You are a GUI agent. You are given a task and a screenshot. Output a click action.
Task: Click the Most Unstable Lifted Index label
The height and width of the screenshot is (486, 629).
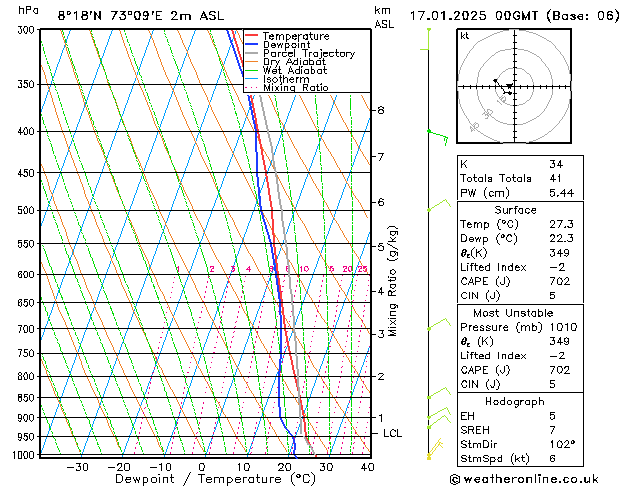point(493,356)
